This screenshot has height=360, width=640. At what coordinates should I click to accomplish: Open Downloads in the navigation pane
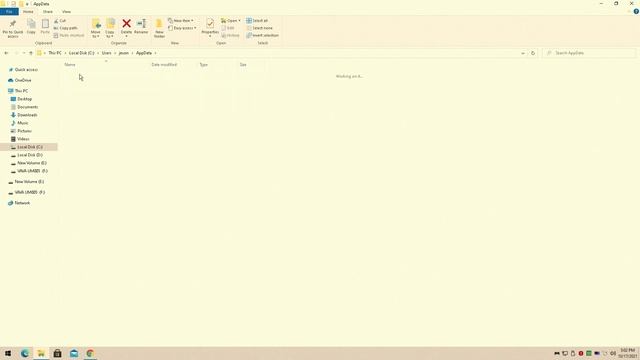pyautogui.click(x=27, y=115)
